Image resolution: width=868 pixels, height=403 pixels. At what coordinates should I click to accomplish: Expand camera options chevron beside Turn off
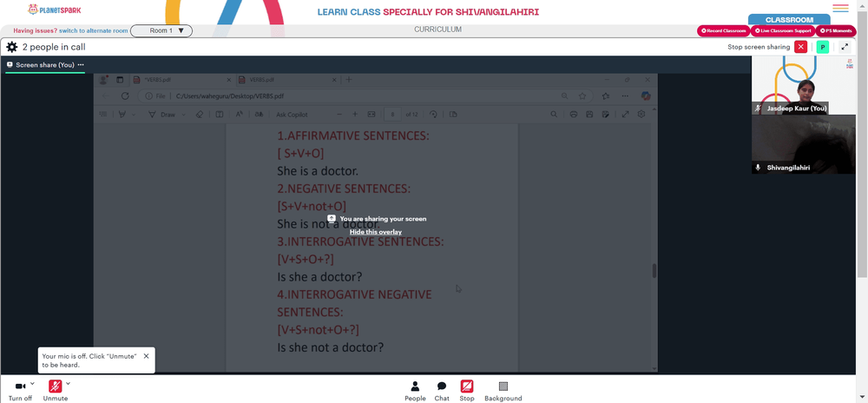[32, 383]
